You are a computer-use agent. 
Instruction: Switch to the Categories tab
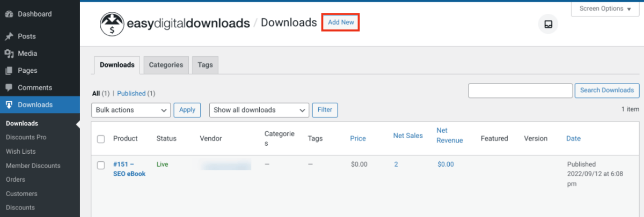(166, 65)
